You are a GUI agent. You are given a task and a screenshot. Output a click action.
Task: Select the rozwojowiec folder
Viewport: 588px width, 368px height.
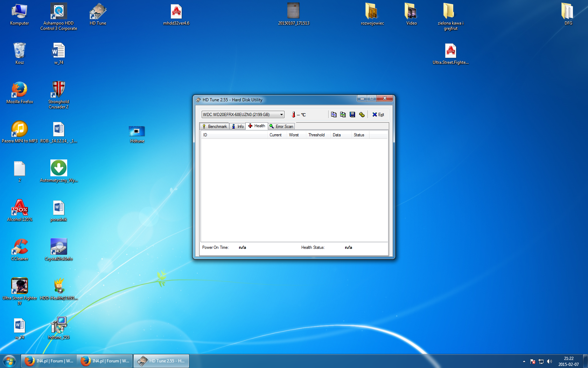(x=372, y=14)
